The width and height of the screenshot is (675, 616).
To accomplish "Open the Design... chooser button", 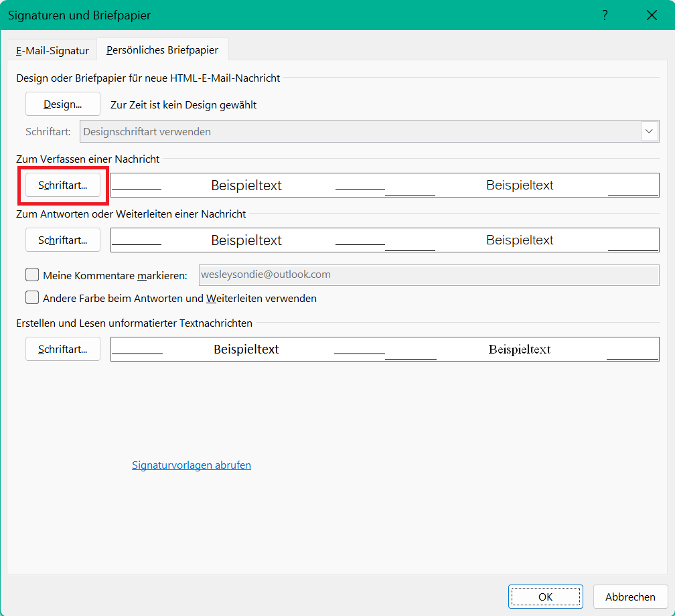I will click(x=63, y=104).
